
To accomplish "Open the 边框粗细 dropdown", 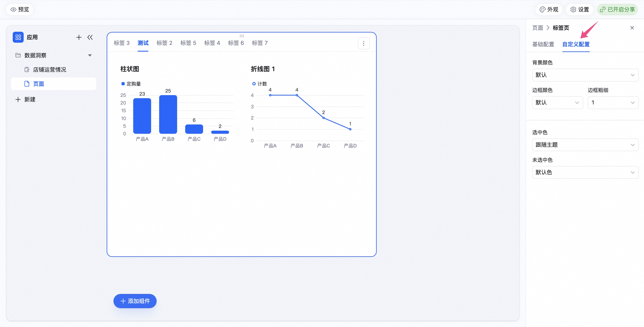I will coord(613,103).
